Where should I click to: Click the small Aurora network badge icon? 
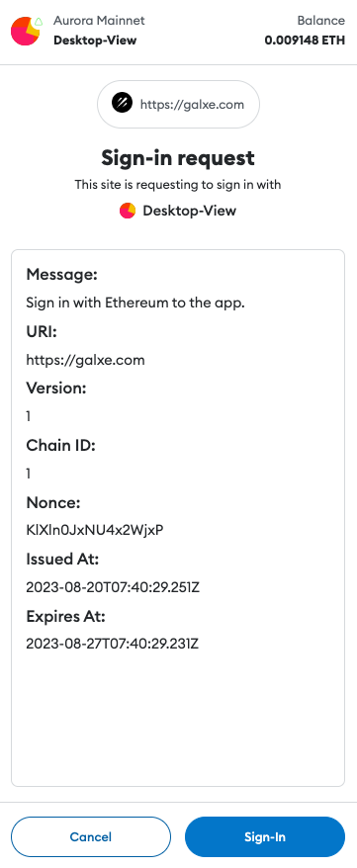pyautogui.click(x=39, y=23)
